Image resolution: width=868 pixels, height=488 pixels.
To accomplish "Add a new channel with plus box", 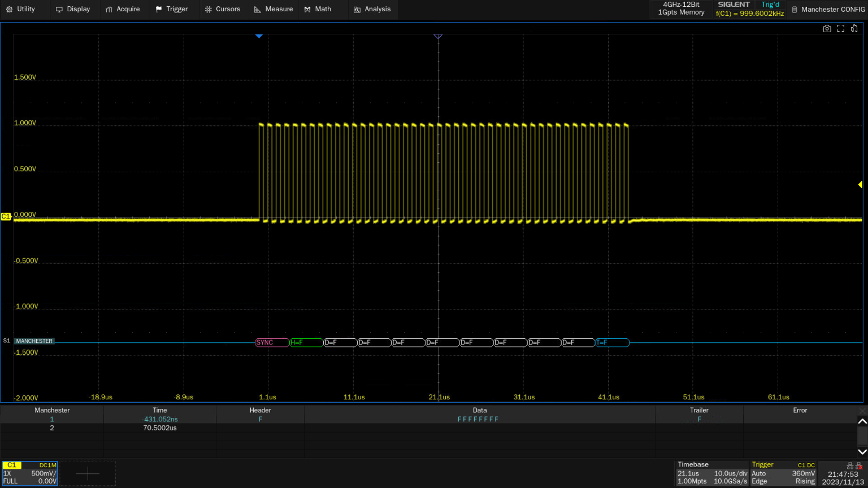I will pyautogui.click(x=88, y=473).
